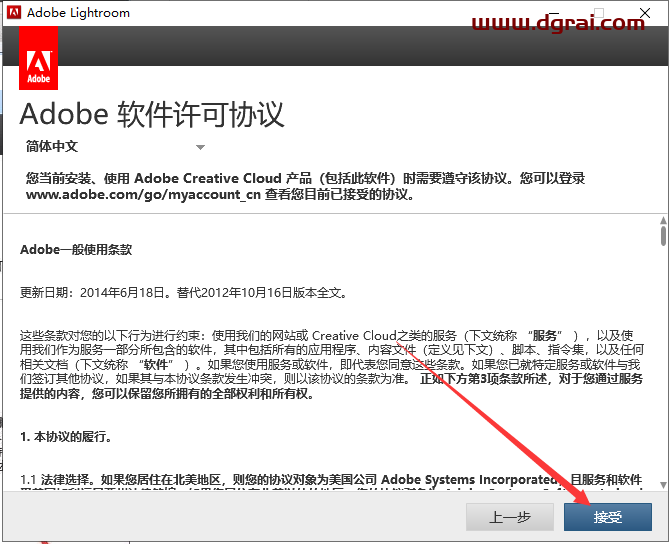Click the scroll down arrow of the agreement
Image resolution: width=671 pixels, height=544 pixels.
663,485
